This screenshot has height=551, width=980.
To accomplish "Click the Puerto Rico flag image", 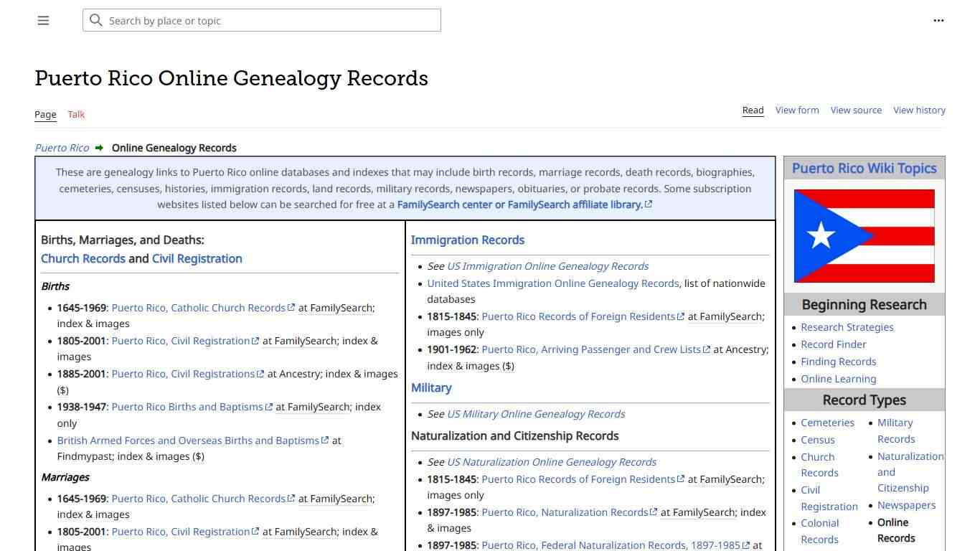I will pyautogui.click(x=864, y=235).
